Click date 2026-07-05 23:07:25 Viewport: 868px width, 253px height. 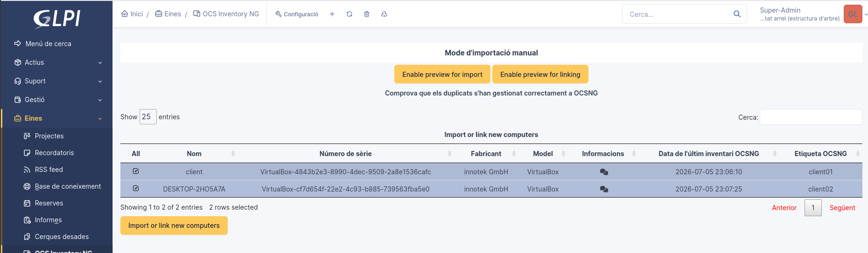[x=708, y=189]
